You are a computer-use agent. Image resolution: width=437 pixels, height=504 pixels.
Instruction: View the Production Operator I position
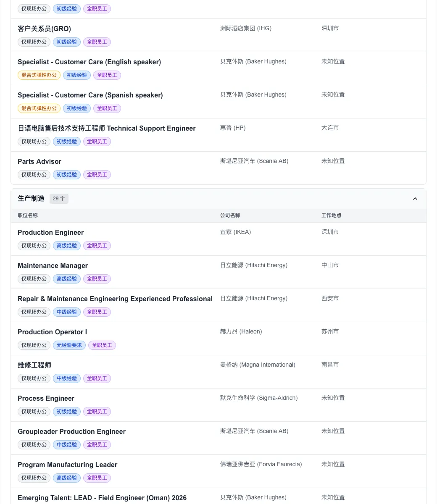coord(52,332)
